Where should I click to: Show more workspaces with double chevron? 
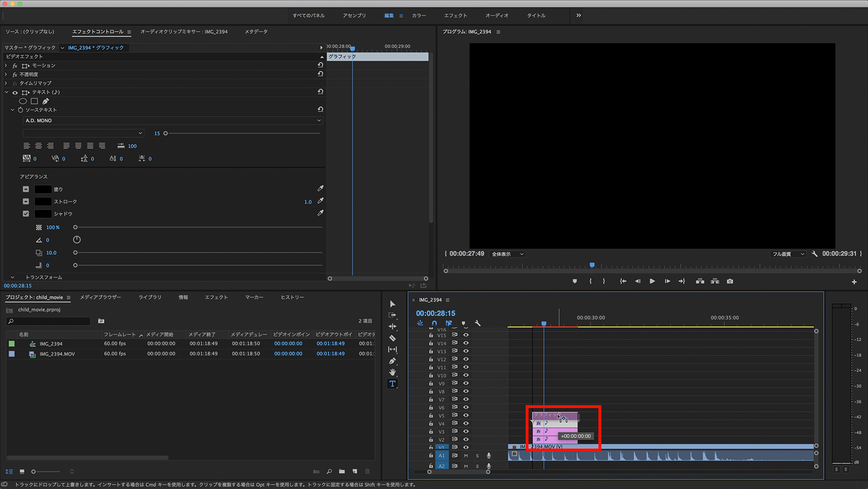pyautogui.click(x=579, y=15)
